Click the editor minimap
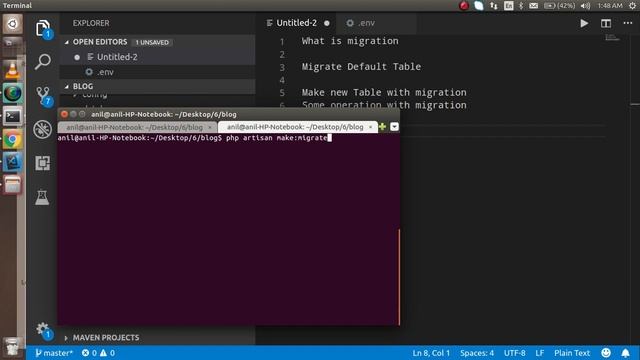The image size is (640, 360). click(612, 38)
